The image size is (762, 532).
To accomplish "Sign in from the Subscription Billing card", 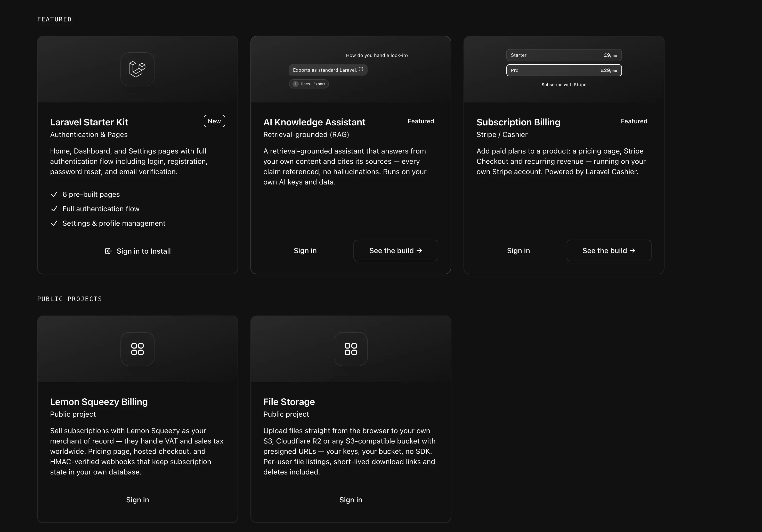I will [x=518, y=251].
